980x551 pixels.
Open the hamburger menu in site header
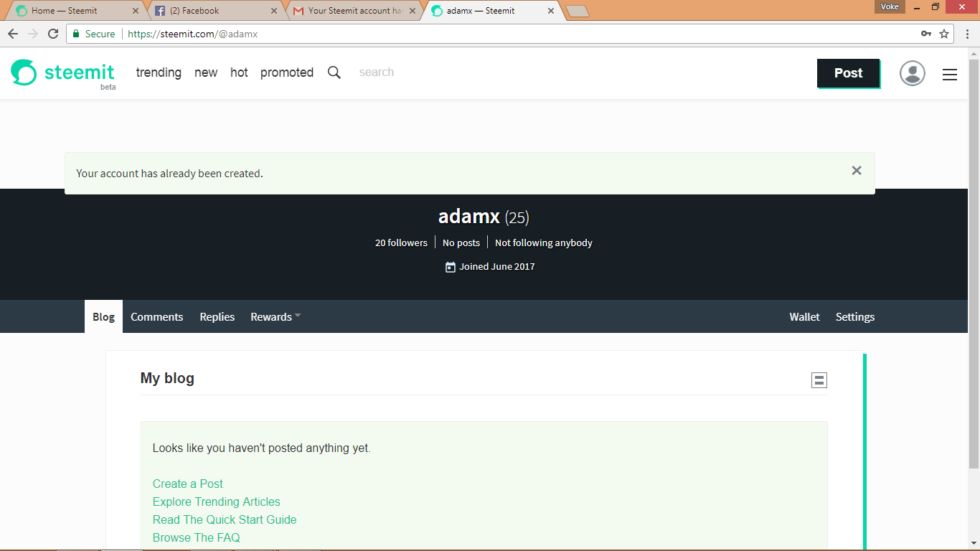pyautogui.click(x=950, y=74)
